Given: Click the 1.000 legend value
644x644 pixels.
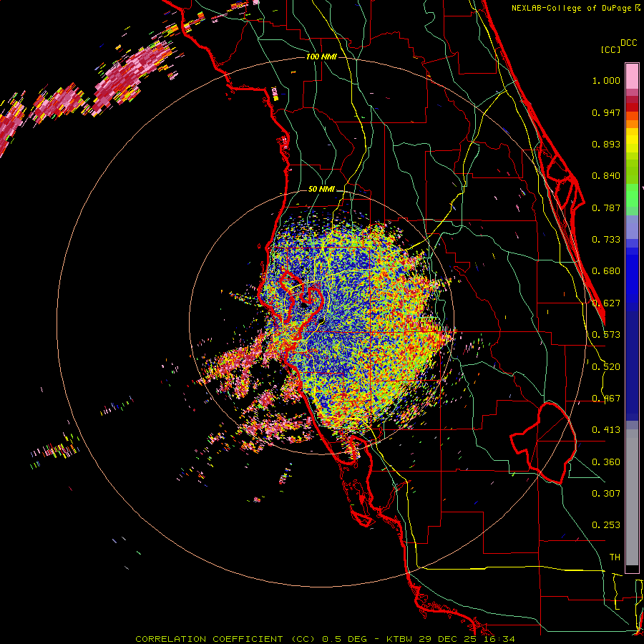Looking at the screenshot, I should [x=606, y=80].
